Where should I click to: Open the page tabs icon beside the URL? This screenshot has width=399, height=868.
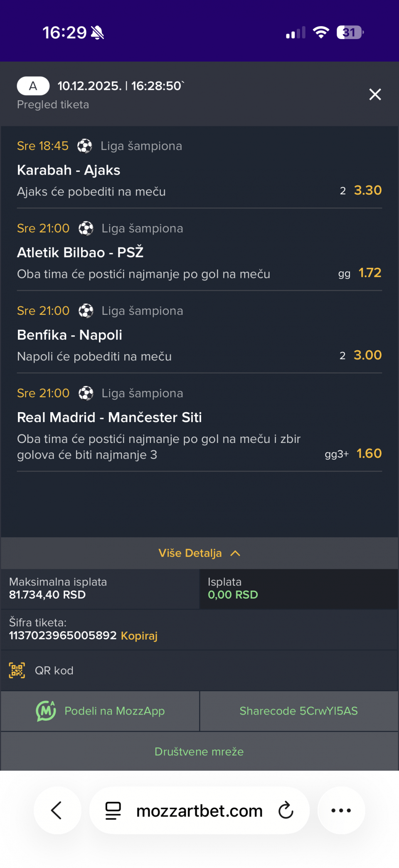pyautogui.click(x=113, y=810)
